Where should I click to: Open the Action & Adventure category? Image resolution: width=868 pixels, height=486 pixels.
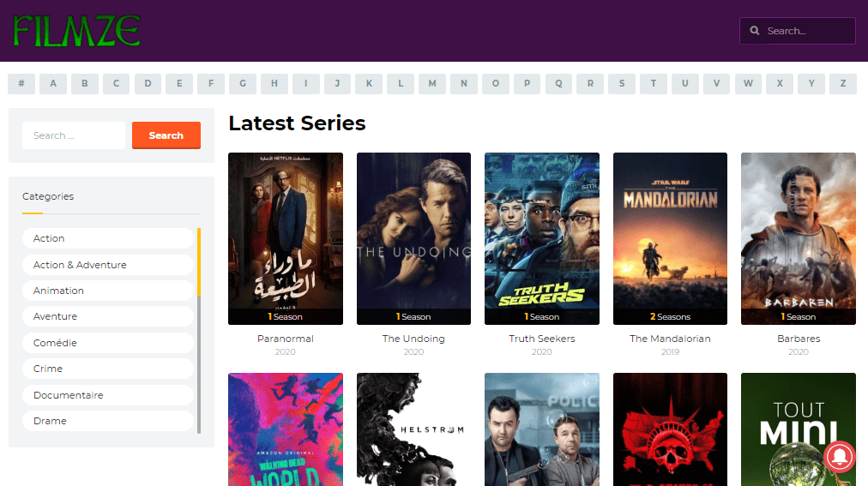108,265
